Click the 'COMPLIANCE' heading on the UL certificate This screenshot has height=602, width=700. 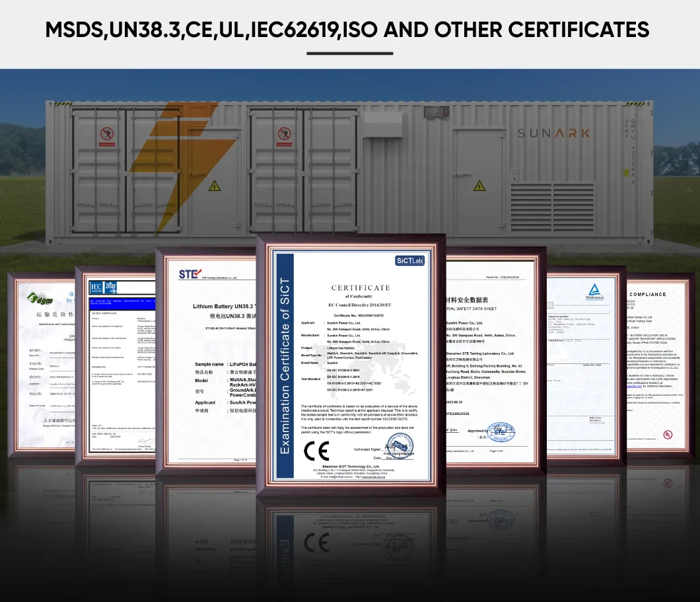648,294
